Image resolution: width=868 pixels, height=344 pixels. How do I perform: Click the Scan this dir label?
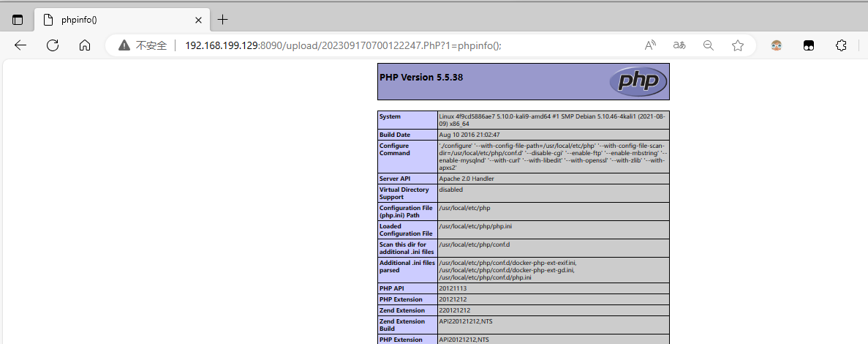[407, 248]
